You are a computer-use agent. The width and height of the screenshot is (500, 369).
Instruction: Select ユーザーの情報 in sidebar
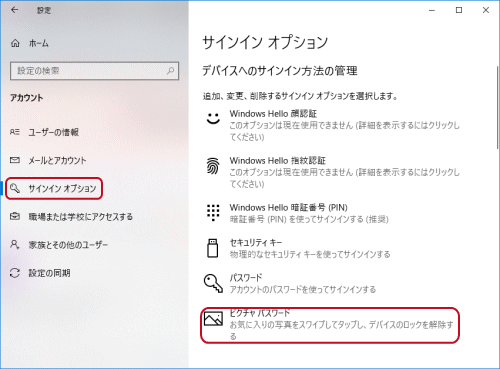[x=53, y=132]
